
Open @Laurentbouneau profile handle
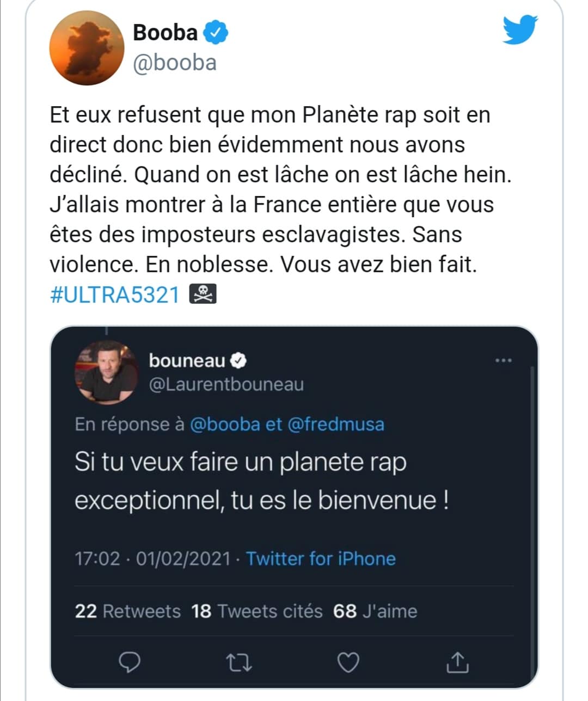point(226,384)
